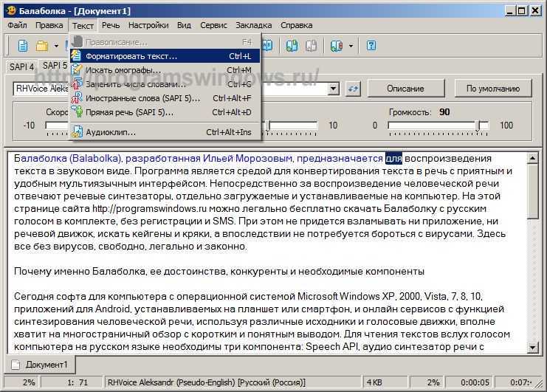Click the Аудиоклип note icon
The width and height of the screenshot is (547, 392).
point(77,132)
